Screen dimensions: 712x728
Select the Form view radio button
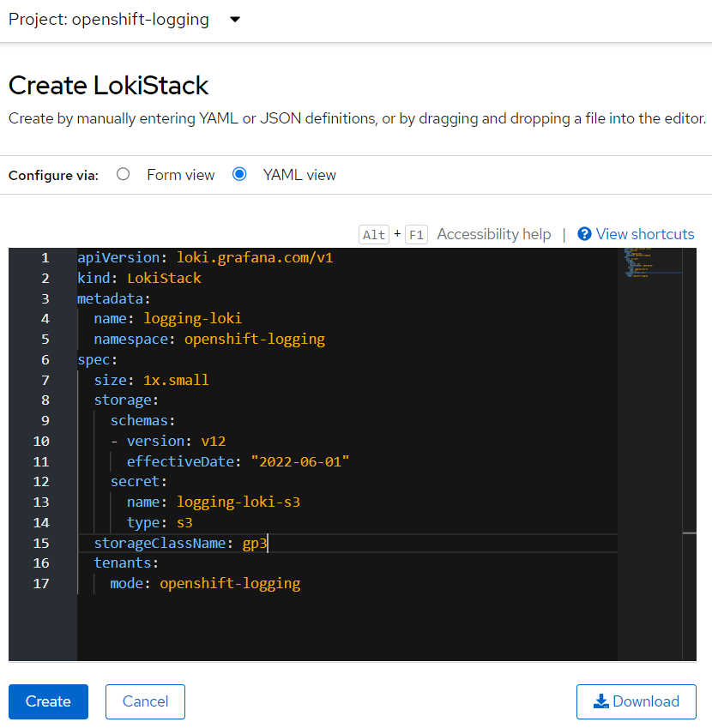pyautogui.click(x=124, y=174)
